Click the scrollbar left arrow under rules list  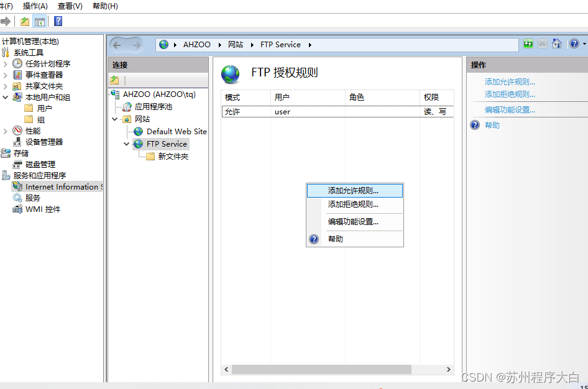pos(226,370)
